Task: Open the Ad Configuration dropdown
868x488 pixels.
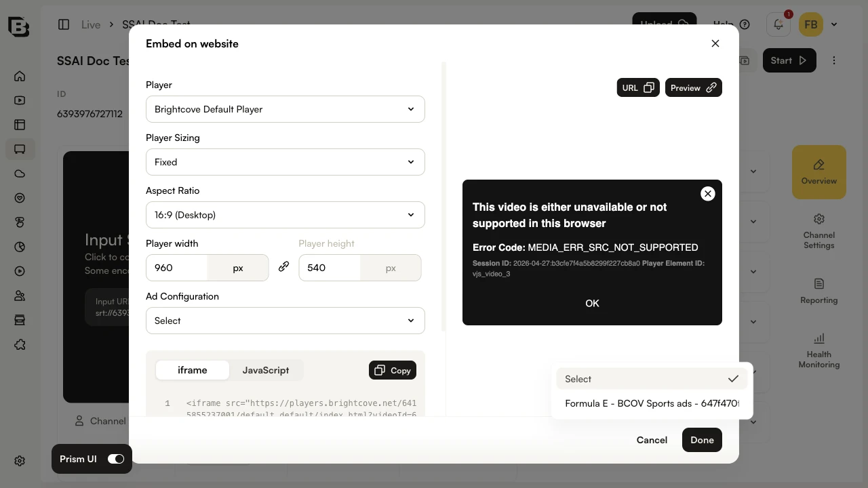Action: [x=285, y=321]
